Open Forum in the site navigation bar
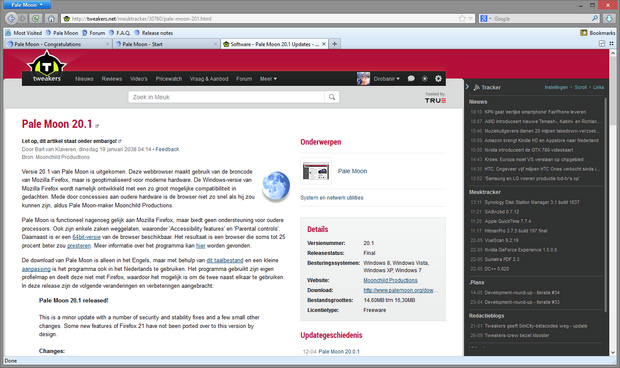The height and width of the screenshot is (368, 620). pos(244,79)
